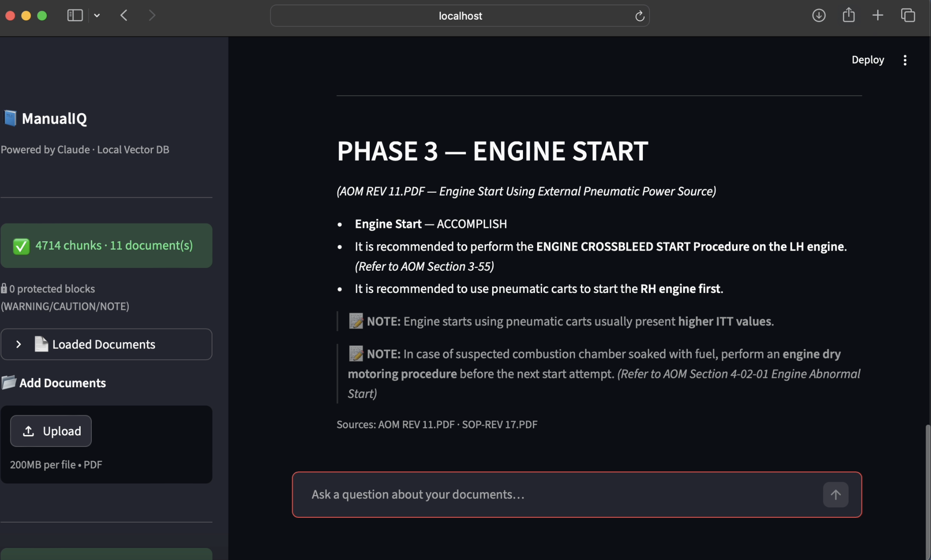
Task: Click the localhost address bar
Action: coord(460,16)
